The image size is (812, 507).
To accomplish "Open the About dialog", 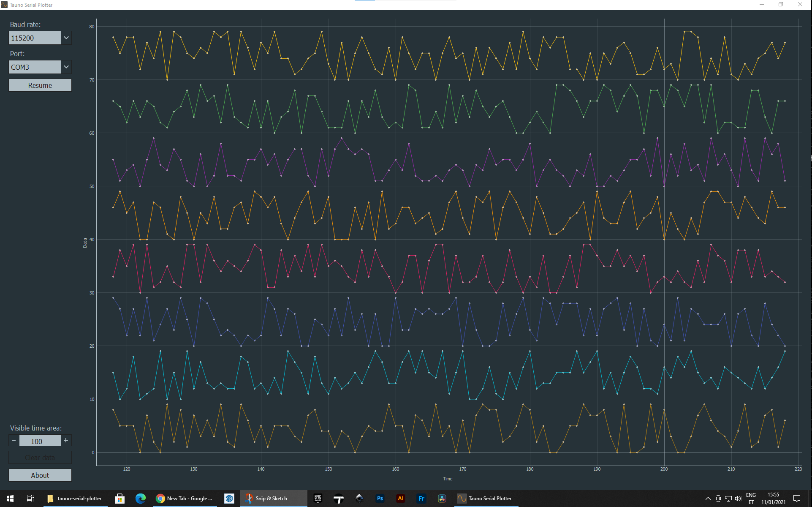I will coord(40,475).
